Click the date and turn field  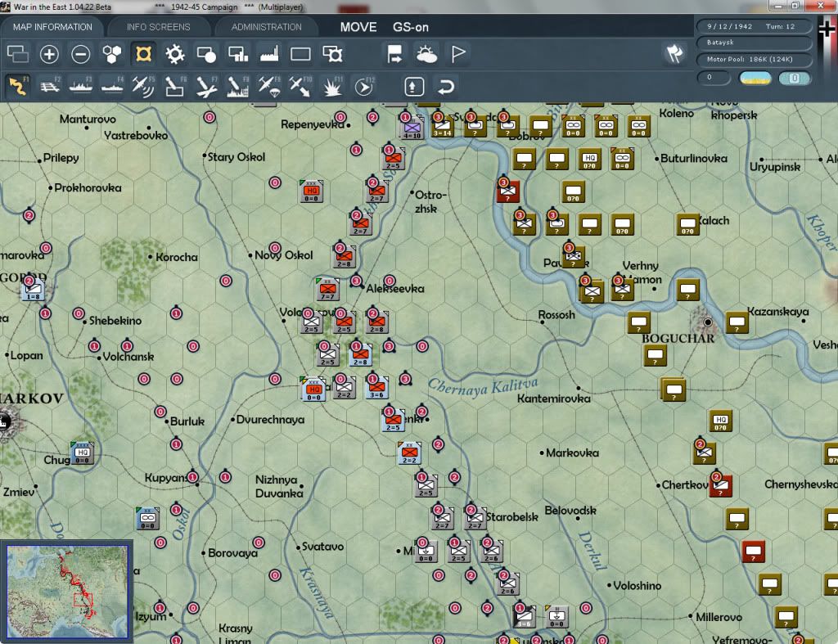pyautogui.click(x=753, y=26)
